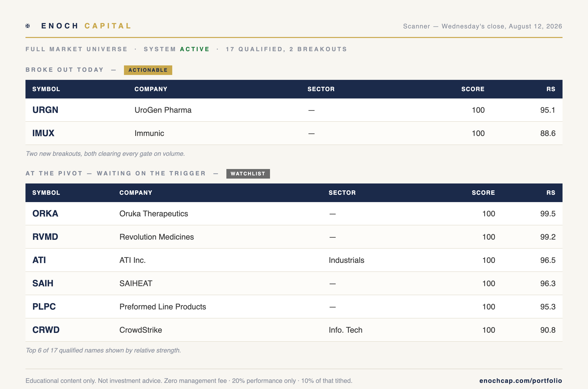
Task: Click the score 100 in the RVMD row
Action: pos(489,237)
